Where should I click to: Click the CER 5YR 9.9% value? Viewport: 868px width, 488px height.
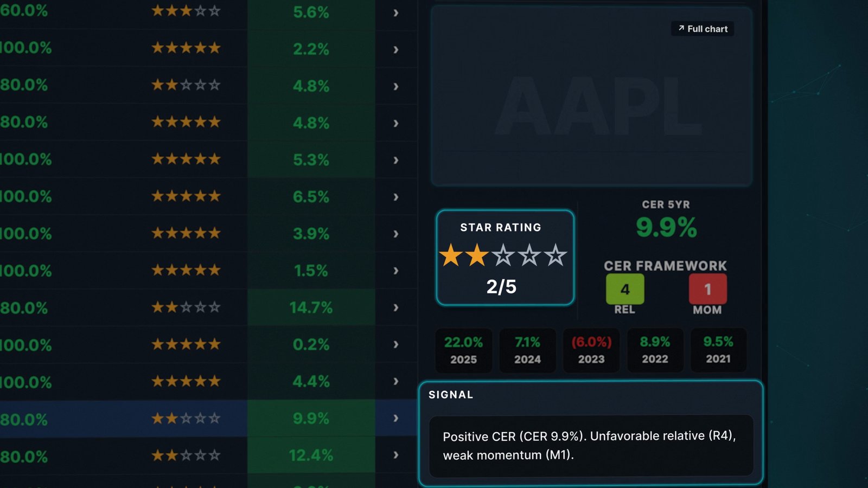666,227
